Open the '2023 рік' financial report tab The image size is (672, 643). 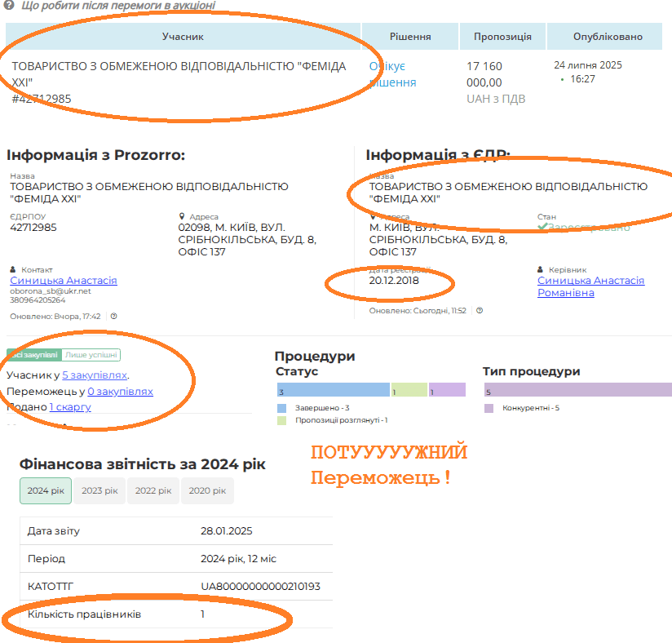pos(99,491)
